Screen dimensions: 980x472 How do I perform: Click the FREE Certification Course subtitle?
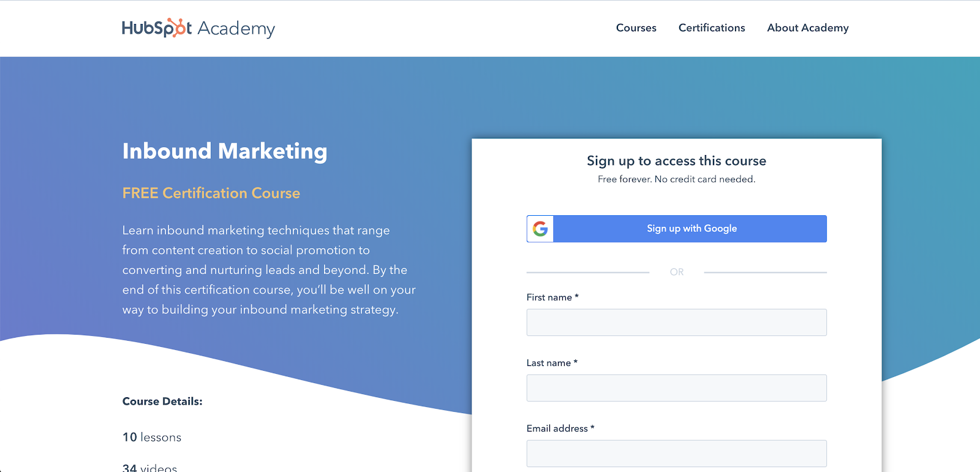pyautogui.click(x=211, y=193)
